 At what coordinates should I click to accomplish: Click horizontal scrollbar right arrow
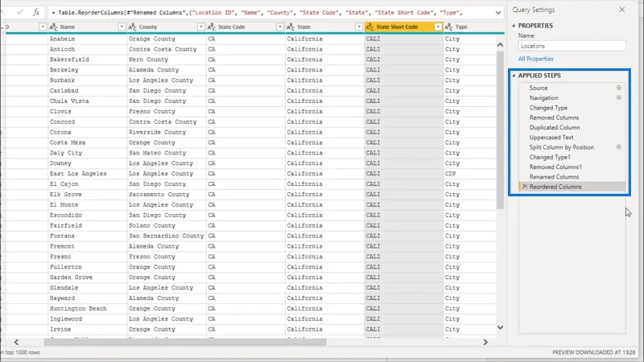[485, 342]
